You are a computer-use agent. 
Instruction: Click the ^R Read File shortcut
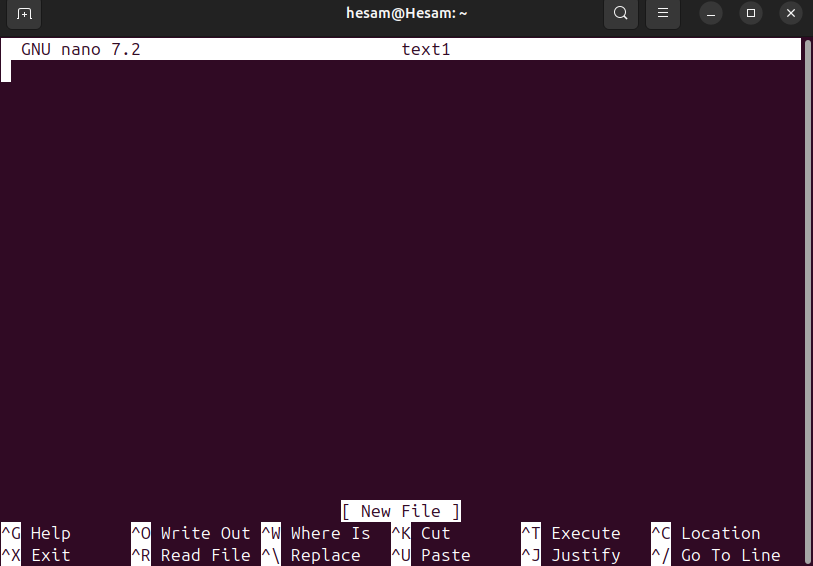click(191, 555)
